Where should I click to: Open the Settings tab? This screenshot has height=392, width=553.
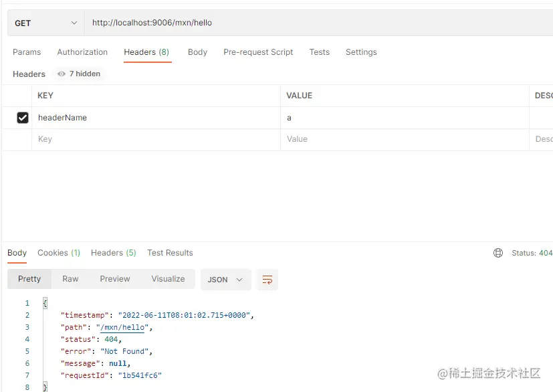[x=361, y=52]
